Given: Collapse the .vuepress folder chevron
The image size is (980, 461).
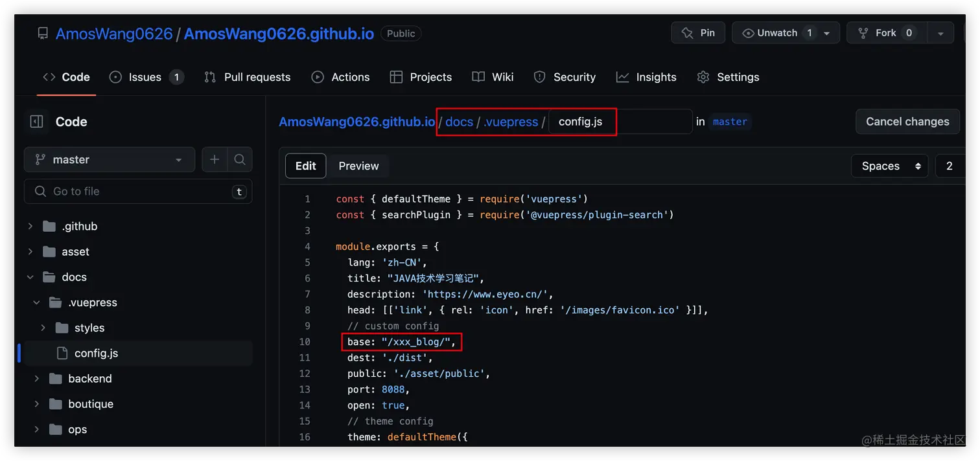Looking at the screenshot, I should click(36, 302).
